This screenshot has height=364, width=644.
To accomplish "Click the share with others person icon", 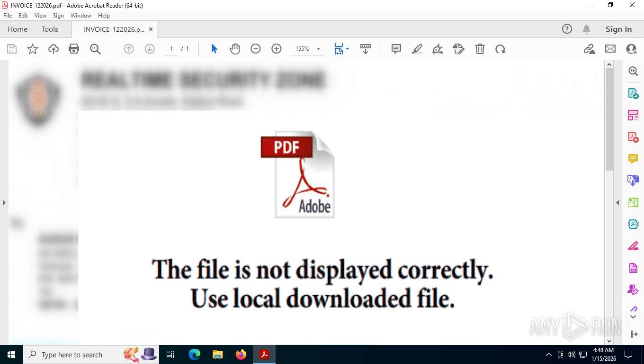I will click(631, 49).
